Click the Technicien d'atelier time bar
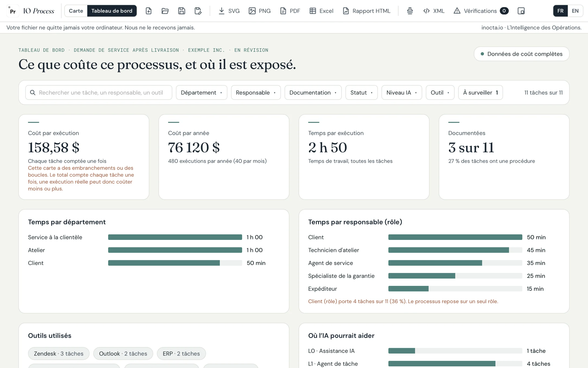 [x=455, y=250]
